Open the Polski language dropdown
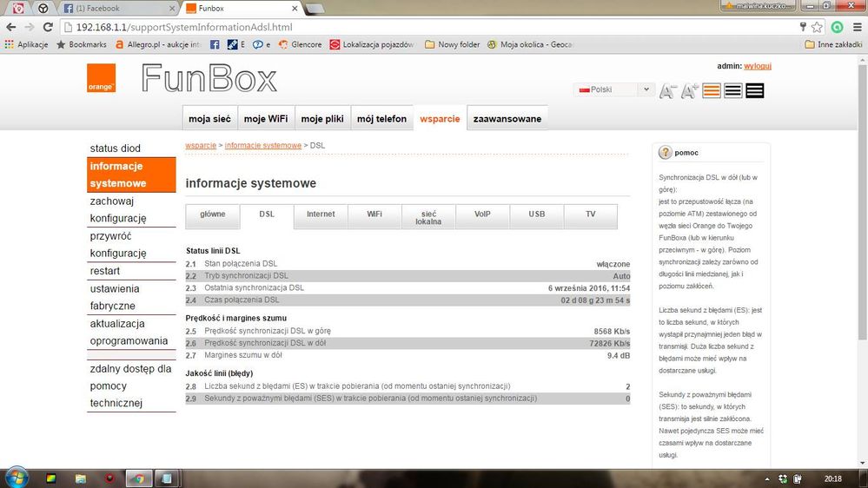 pos(615,89)
